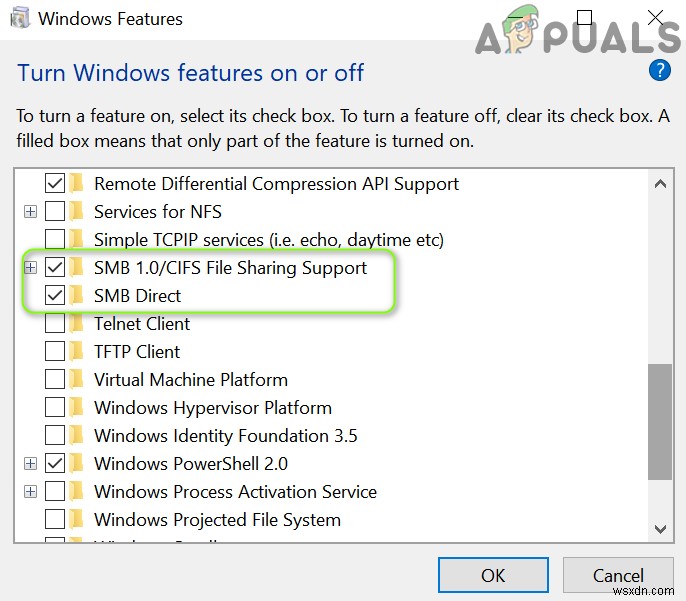
Task: Click folder icon beside TFTP Client
Action: (x=78, y=352)
